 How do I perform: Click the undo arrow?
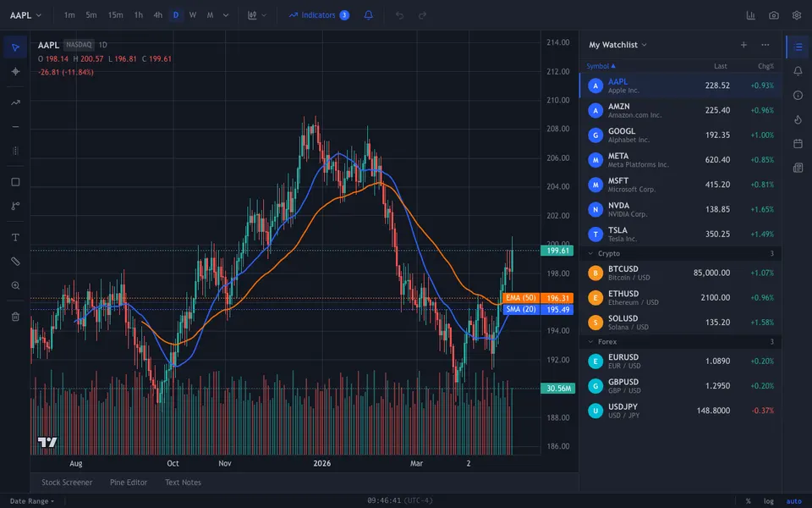click(x=399, y=15)
